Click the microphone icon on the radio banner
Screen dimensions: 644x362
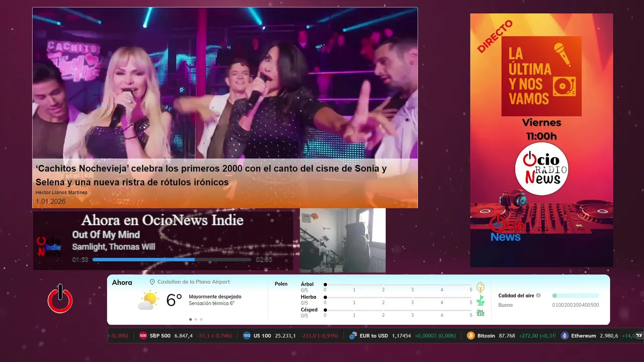(562, 54)
